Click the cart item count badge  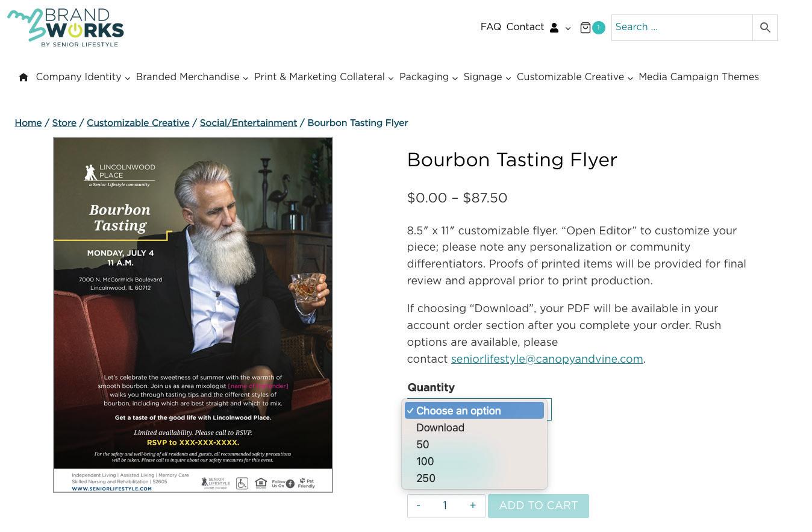[598, 28]
